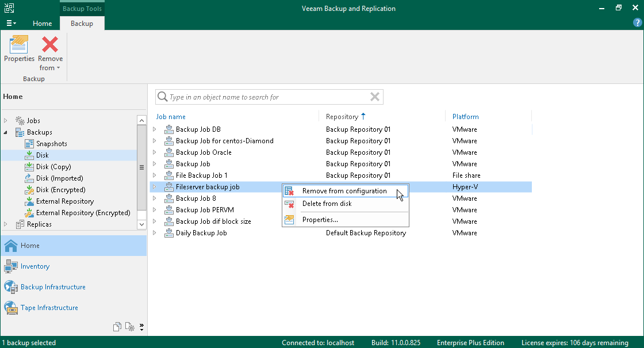644x348 pixels.
Task: Sort by the Repository column header
Action: [x=342, y=117]
